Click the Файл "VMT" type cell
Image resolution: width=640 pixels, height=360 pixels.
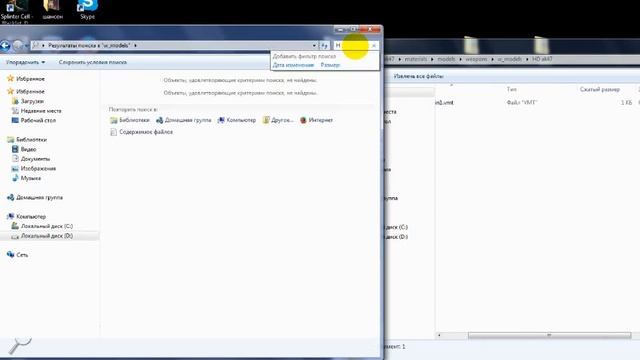(x=522, y=102)
